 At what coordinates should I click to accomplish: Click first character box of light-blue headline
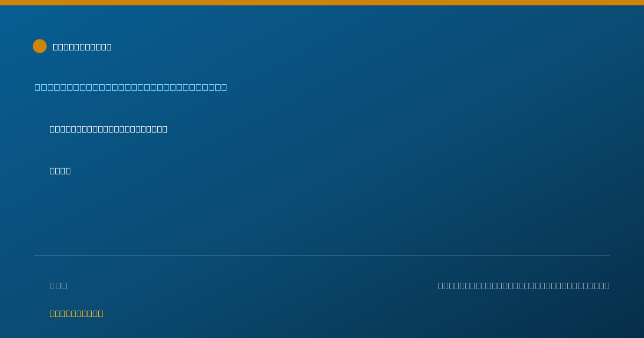coord(37,87)
